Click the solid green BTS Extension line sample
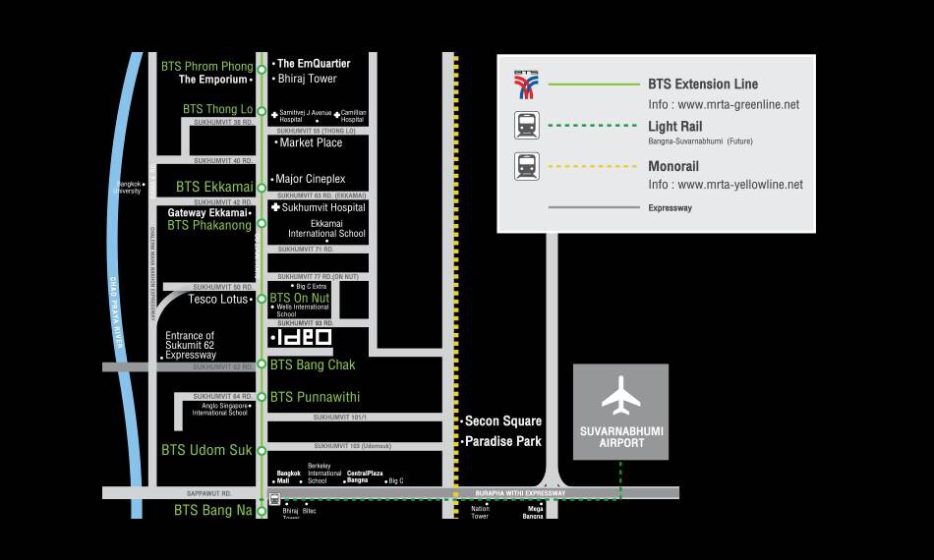Image resolution: width=934 pixels, height=560 pixels. click(x=594, y=84)
